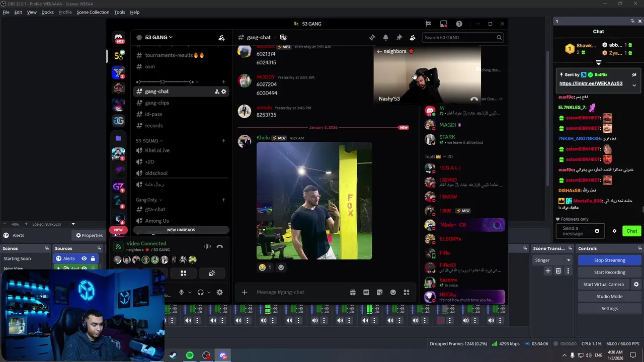
Task: Expand microphone input options arrow
Action: (190, 293)
